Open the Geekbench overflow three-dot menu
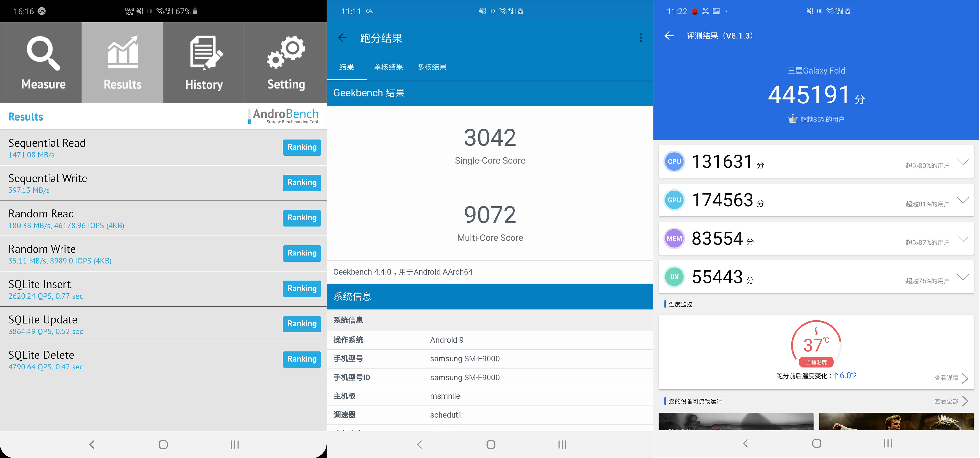This screenshot has height=458, width=980. (x=641, y=38)
